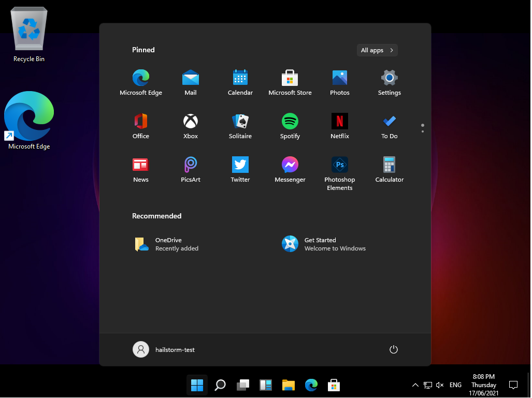The width and height of the screenshot is (532, 398).
Task: Open Settings gear icon
Action: pos(389,82)
